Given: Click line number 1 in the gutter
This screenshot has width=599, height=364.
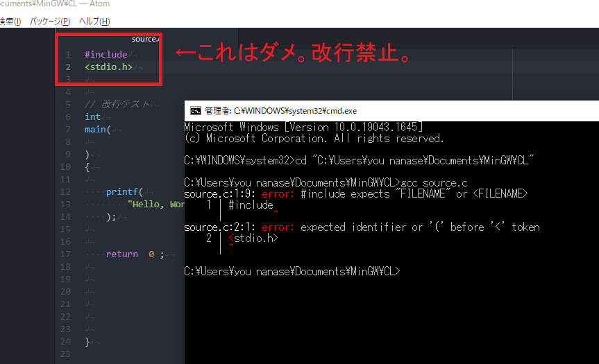Looking at the screenshot, I should pos(68,54).
